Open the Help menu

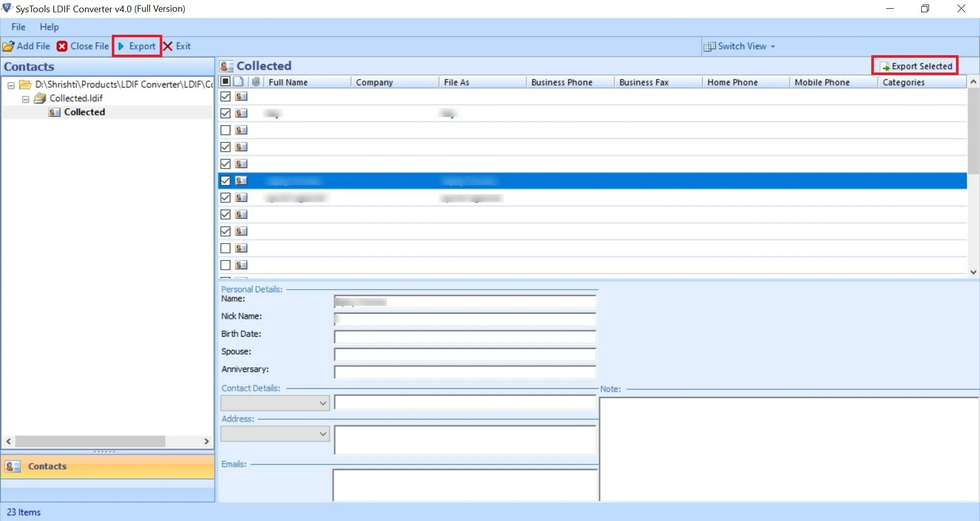(x=49, y=27)
